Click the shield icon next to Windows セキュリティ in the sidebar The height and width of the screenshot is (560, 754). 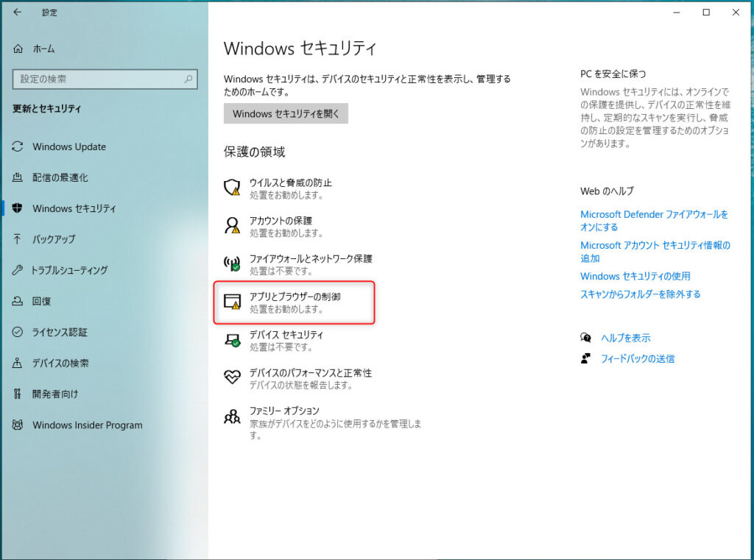(18, 208)
